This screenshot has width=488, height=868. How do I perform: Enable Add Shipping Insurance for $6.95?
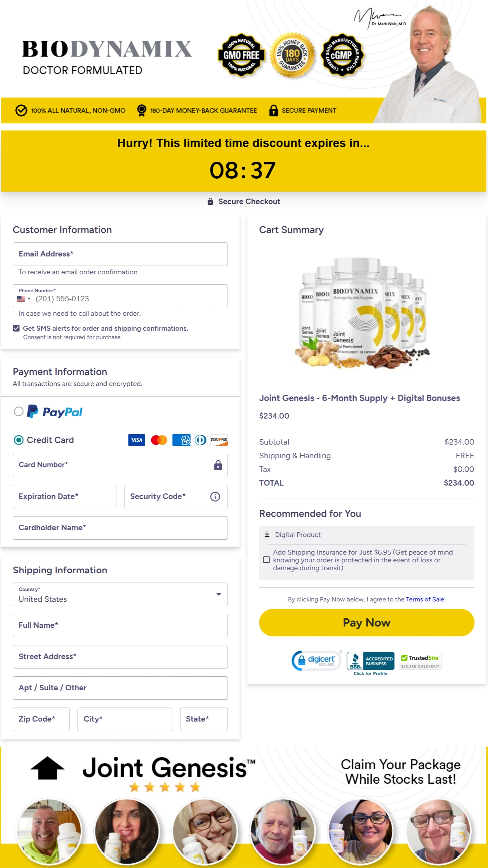tap(266, 560)
